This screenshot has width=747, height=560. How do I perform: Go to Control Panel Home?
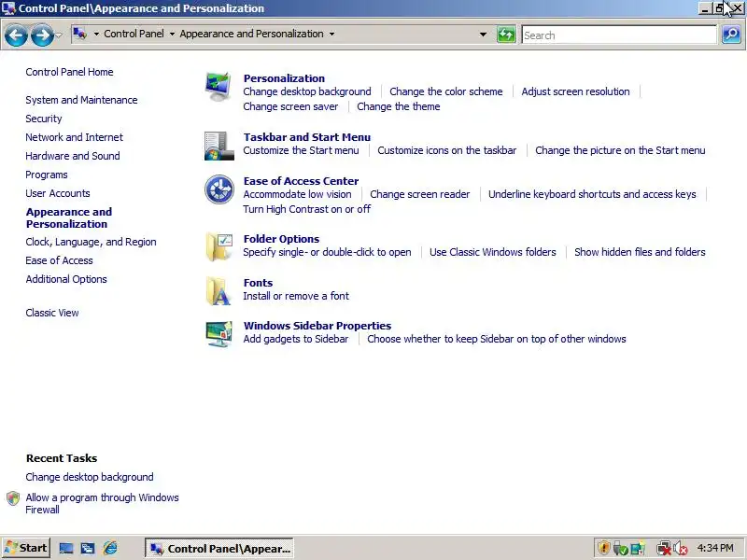[x=69, y=72]
